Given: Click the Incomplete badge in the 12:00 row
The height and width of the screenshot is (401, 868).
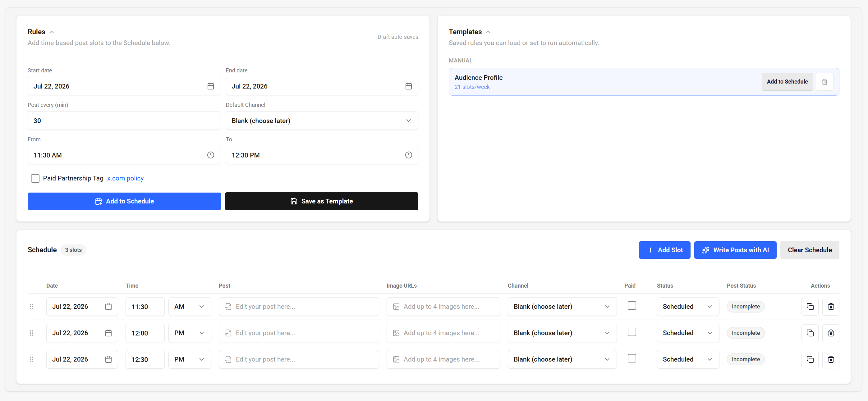Looking at the screenshot, I should tap(745, 333).
